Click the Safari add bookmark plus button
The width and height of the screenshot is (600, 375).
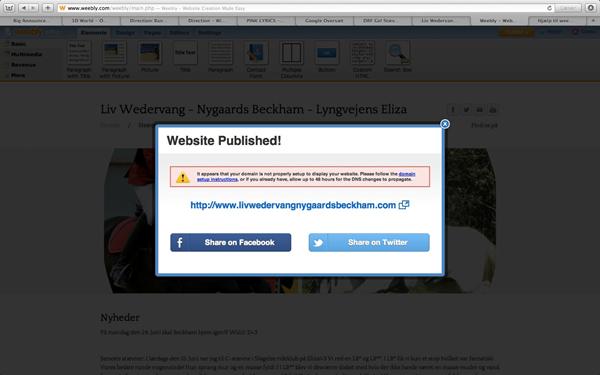click(x=47, y=8)
